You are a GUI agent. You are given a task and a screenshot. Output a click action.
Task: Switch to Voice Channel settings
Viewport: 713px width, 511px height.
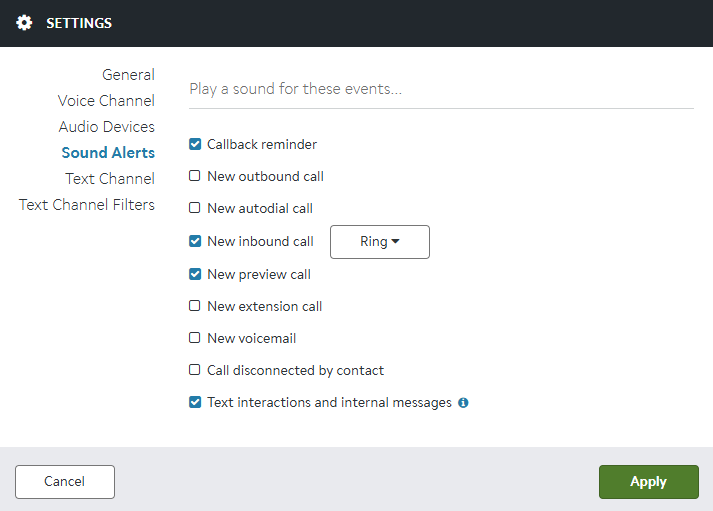106,100
